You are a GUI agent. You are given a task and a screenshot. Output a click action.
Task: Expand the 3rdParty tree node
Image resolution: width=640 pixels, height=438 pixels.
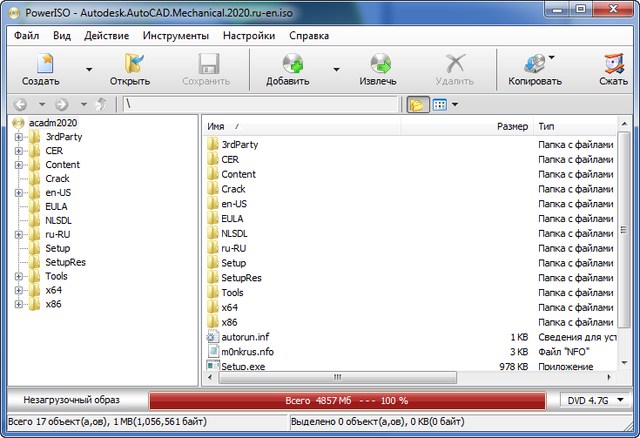click(x=18, y=137)
